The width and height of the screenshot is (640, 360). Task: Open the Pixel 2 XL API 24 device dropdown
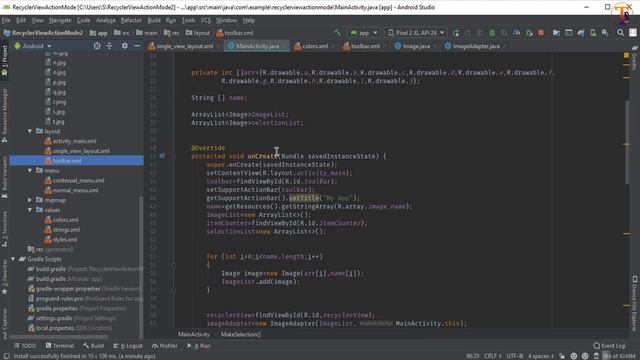tap(416, 33)
